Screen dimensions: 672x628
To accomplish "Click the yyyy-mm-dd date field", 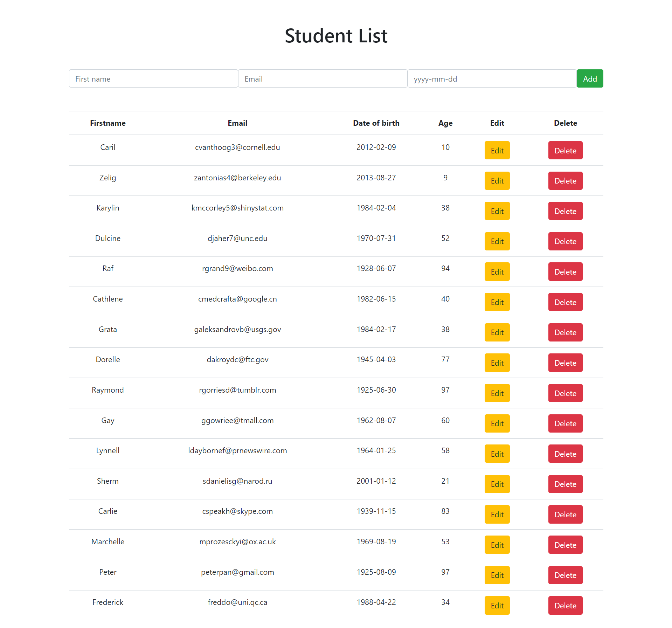I will pyautogui.click(x=491, y=78).
